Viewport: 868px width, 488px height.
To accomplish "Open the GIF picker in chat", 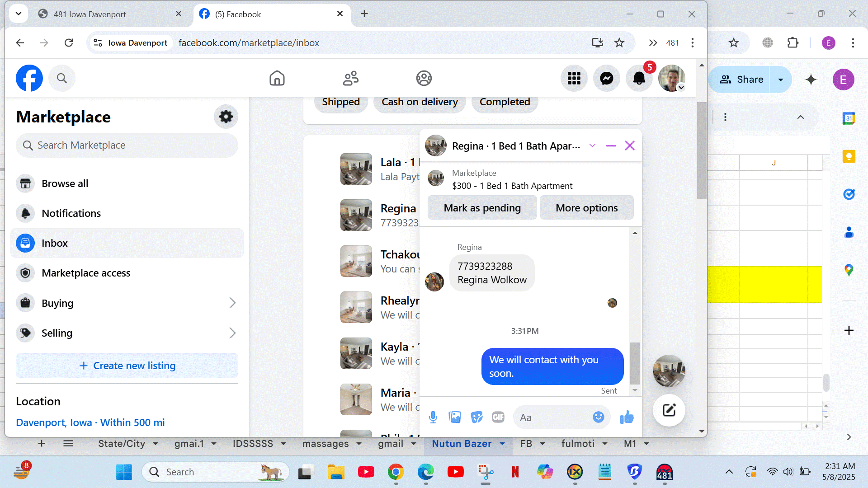I will (x=498, y=417).
